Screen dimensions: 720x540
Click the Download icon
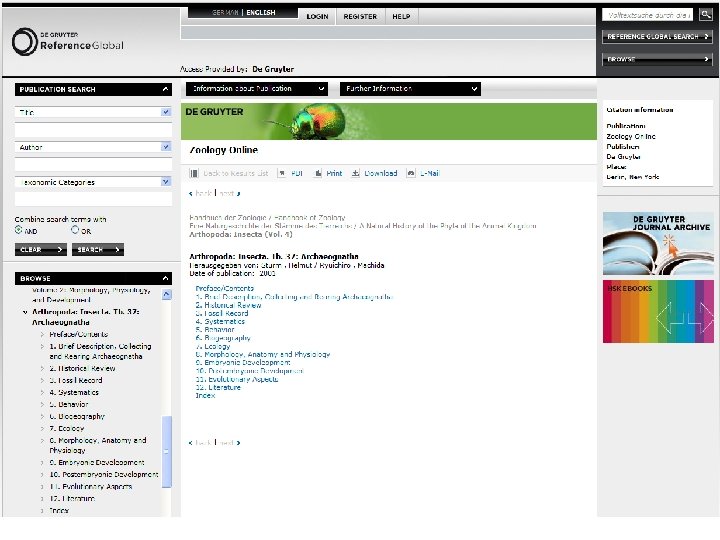pyautogui.click(x=355, y=173)
